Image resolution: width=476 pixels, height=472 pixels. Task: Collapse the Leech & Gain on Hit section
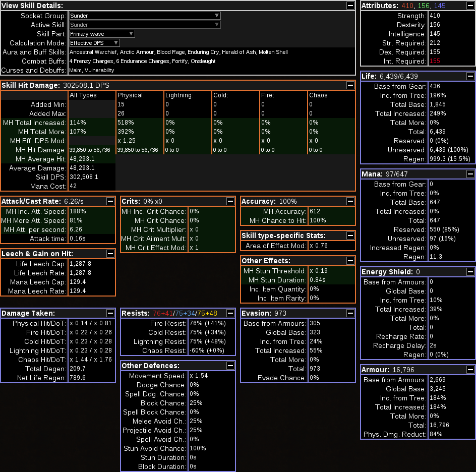click(x=110, y=254)
